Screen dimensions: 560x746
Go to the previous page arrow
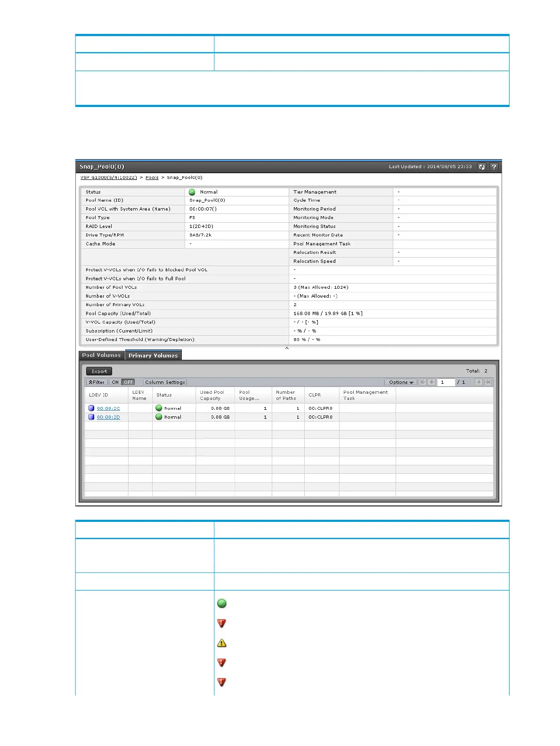432,382
